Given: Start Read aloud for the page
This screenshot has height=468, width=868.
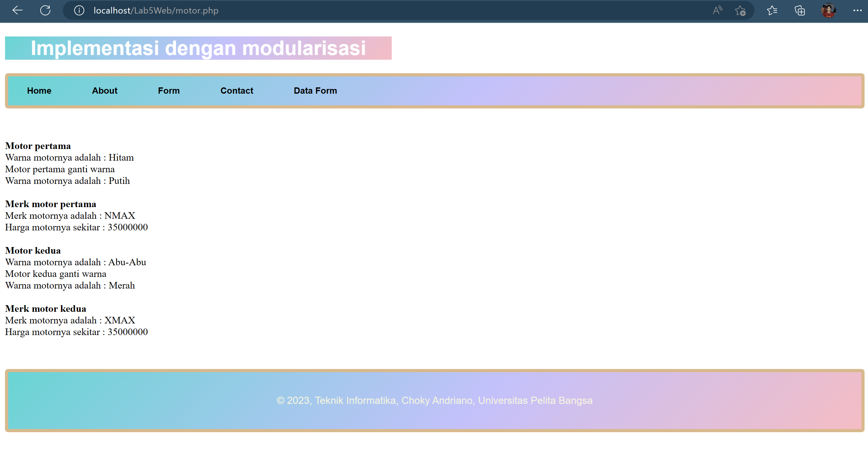Looking at the screenshot, I should (717, 10).
